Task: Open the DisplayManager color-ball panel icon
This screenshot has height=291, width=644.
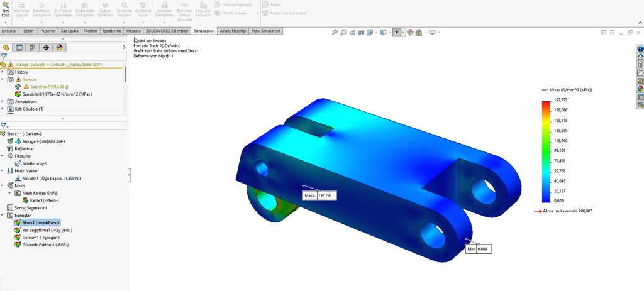Action: (x=59, y=47)
